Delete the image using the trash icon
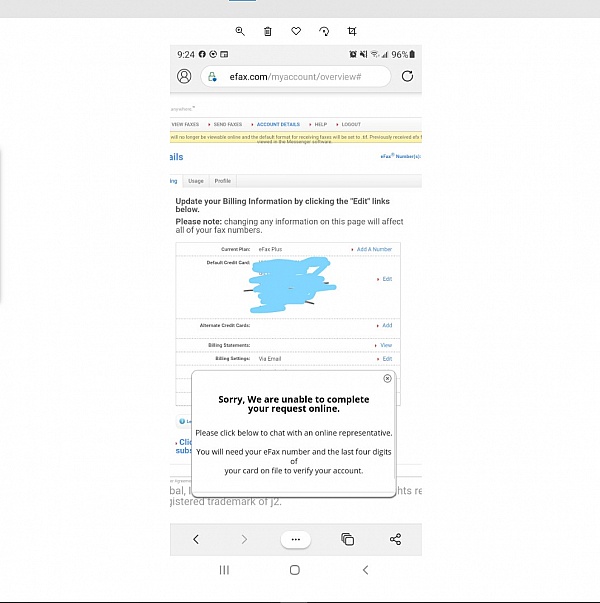Viewport: 600px width, 603px height. (268, 32)
